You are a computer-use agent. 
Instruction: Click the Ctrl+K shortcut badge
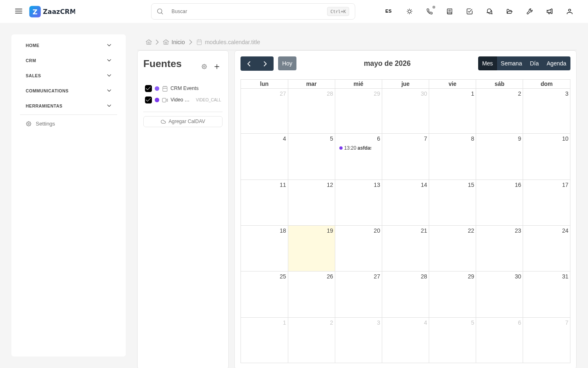tap(338, 11)
